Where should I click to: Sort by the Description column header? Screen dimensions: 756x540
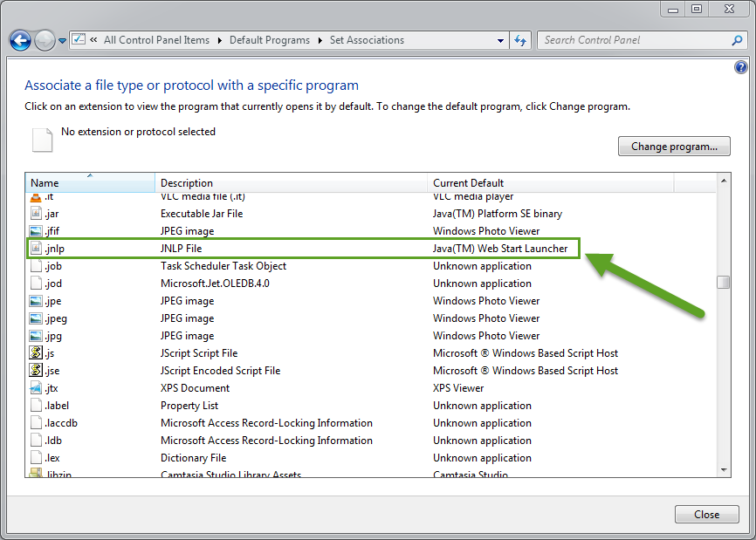point(292,183)
